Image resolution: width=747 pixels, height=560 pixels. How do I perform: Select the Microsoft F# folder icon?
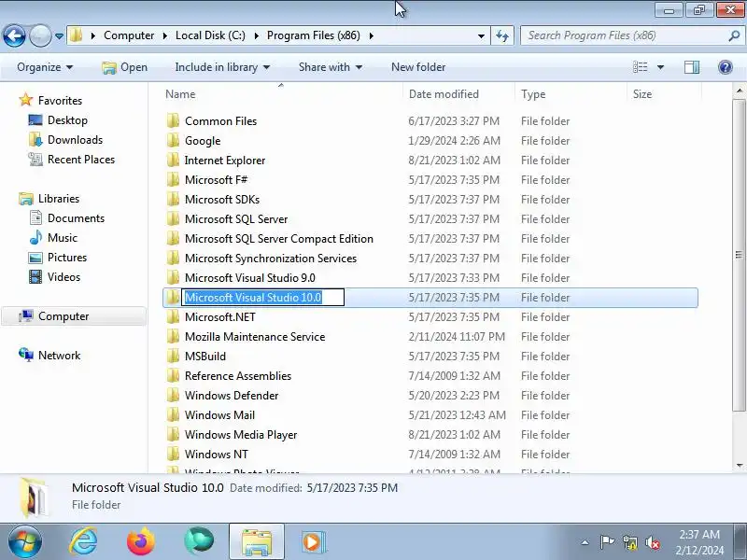(x=174, y=179)
